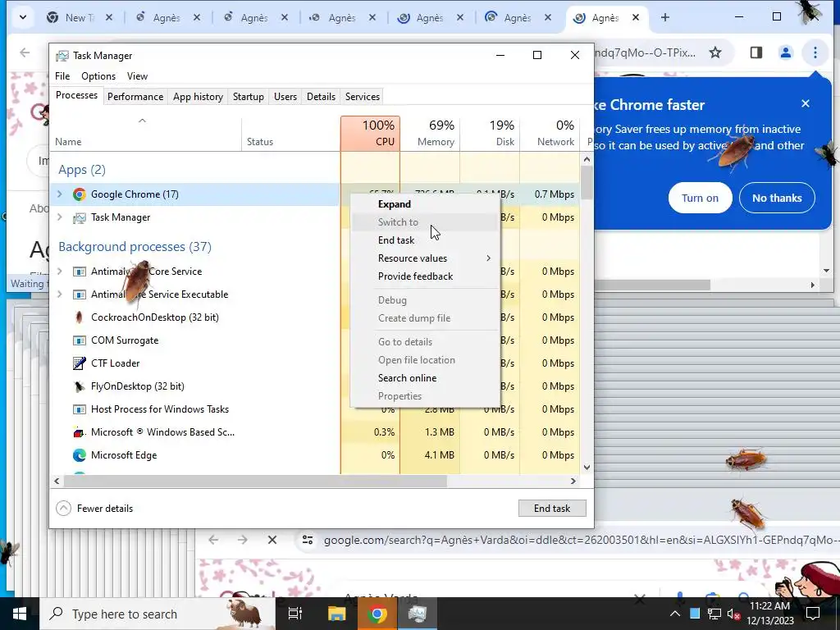
Task: Choose End task in the context menu
Action: click(426, 240)
